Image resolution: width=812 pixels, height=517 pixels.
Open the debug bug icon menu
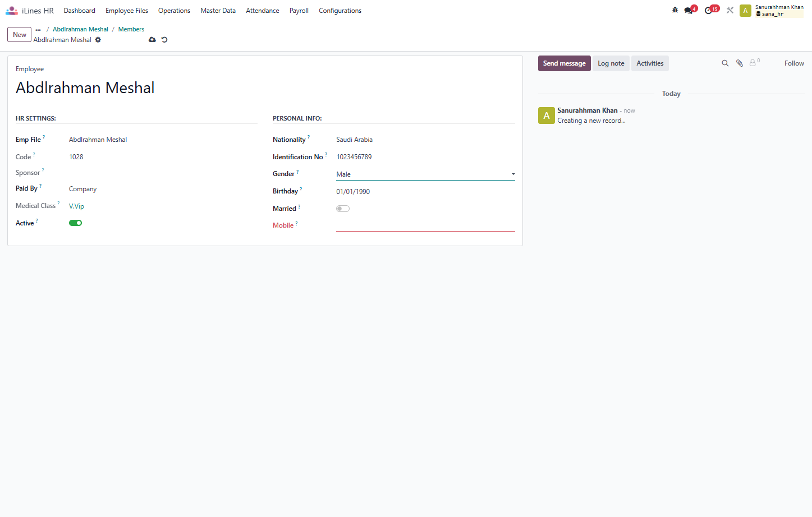pyautogui.click(x=675, y=10)
